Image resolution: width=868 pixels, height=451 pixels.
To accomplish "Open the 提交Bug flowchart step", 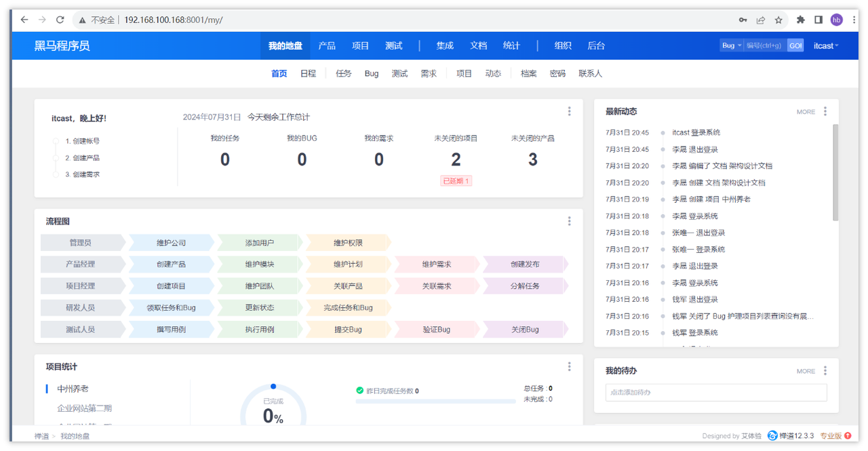I will pos(348,330).
